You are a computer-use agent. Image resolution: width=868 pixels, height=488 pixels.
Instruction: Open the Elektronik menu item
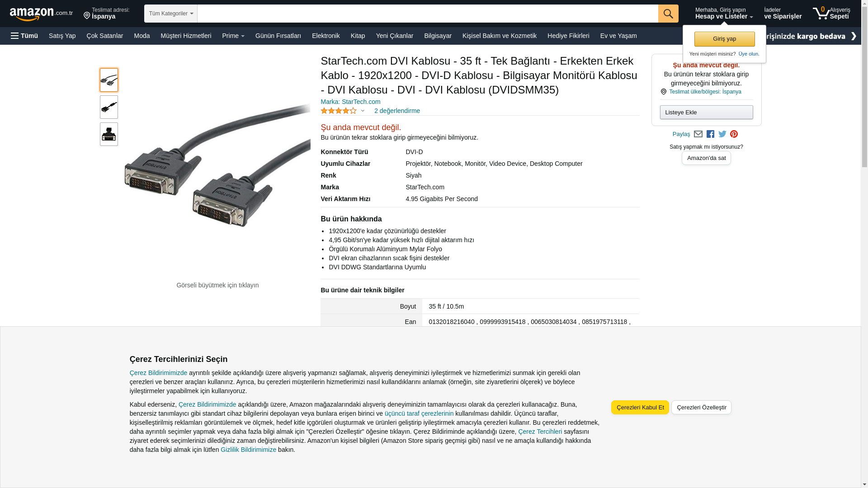(x=325, y=36)
